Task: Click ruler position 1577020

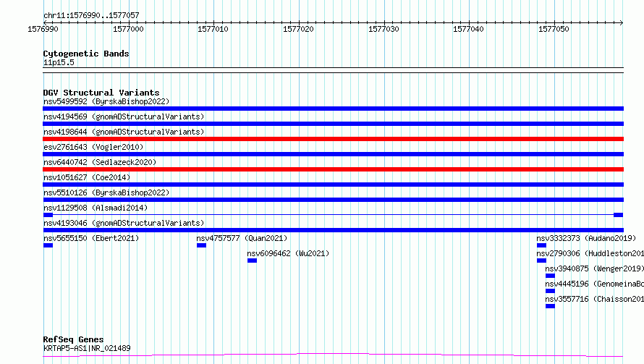Action: (298, 29)
